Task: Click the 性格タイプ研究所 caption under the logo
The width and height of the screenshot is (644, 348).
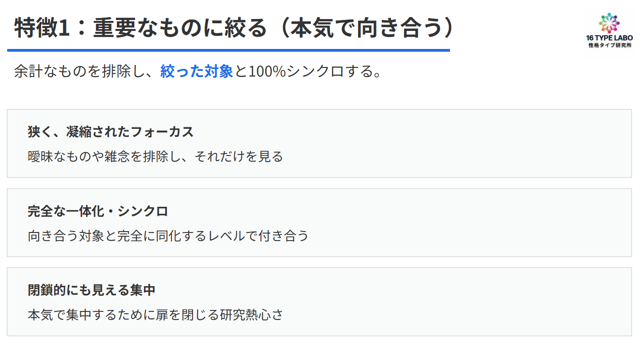Action: [609, 45]
